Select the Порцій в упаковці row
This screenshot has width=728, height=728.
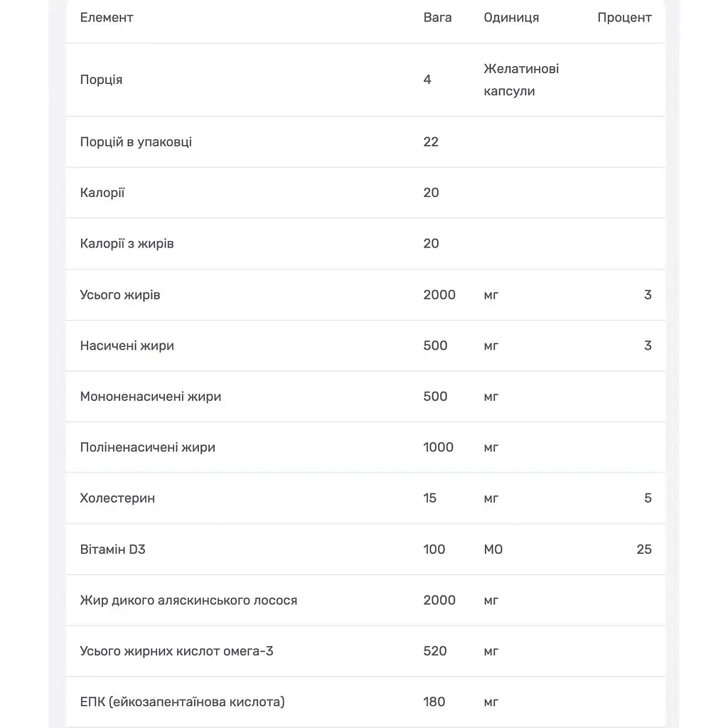pyautogui.click(x=365, y=142)
